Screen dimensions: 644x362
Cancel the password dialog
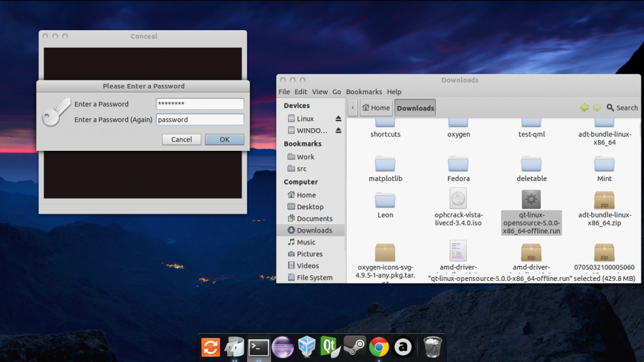point(182,140)
